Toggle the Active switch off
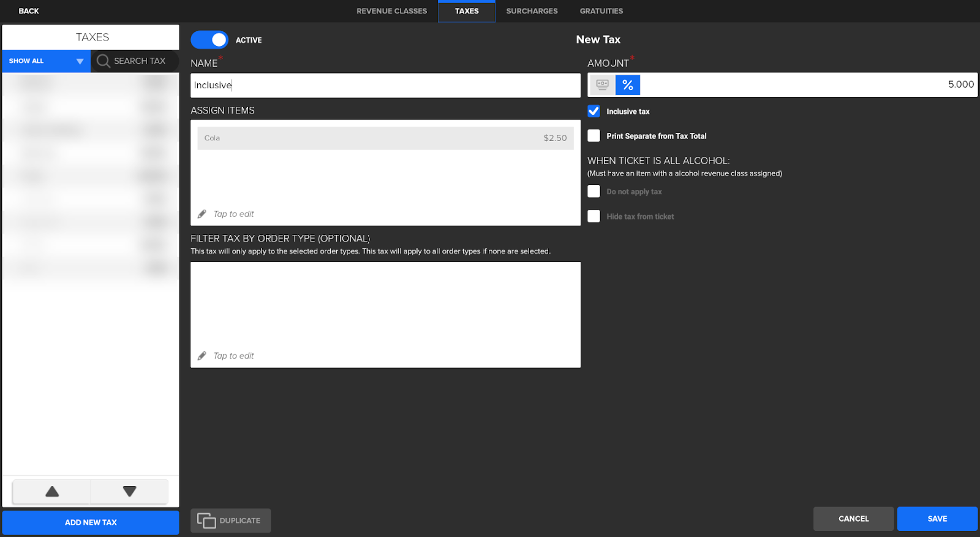This screenshot has width=980, height=537. (209, 40)
